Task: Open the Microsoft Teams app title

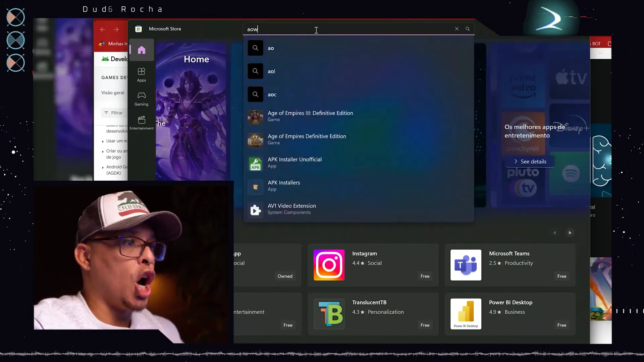Action: [509, 254]
